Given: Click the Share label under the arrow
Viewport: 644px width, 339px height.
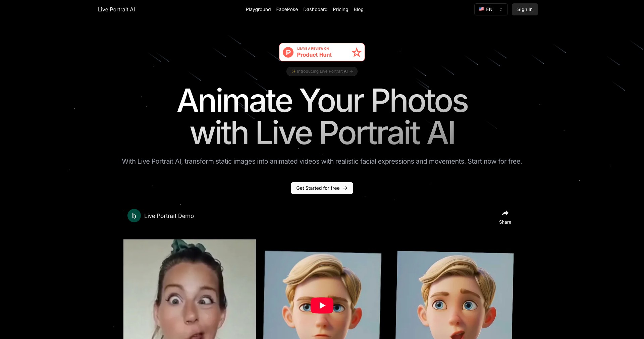Looking at the screenshot, I should 505,222.
